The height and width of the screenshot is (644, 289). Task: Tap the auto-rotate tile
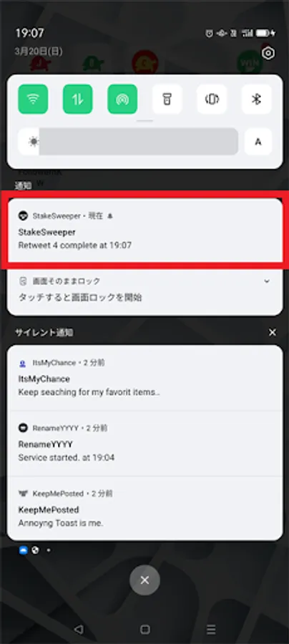coord(212,99)
